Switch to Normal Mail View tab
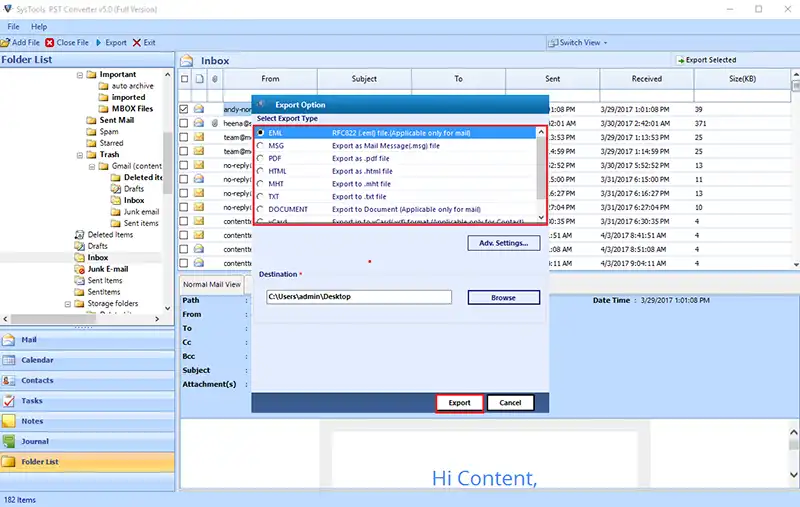 [212, 285]
